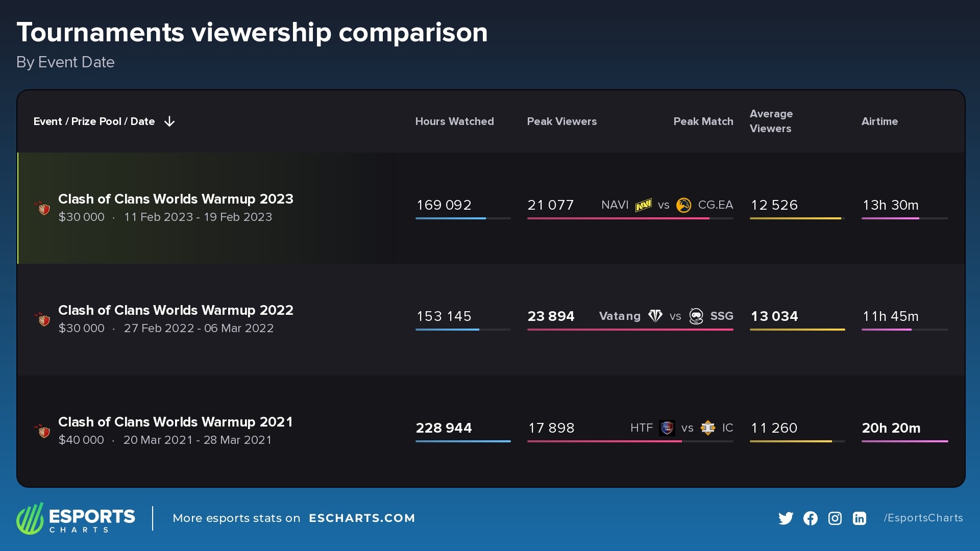The image size is (980, 551).
Task: Click the SSG team logo
Action: [x=696, y=316]
